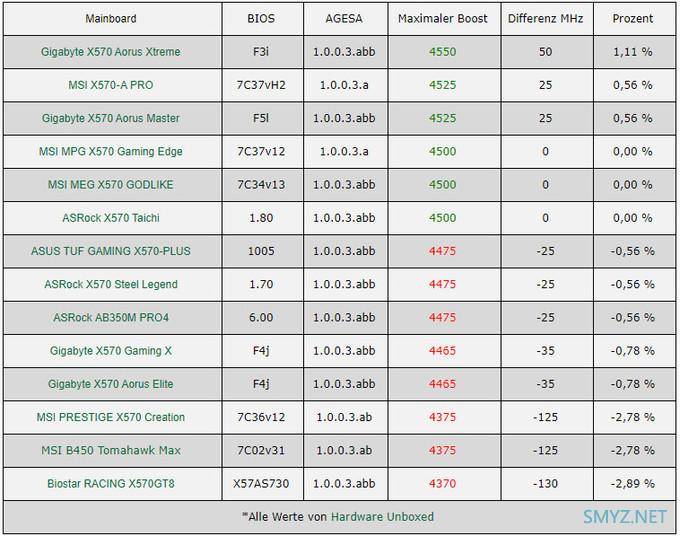Click Differenz 25 in MSI X570-A PRO row
Screen dimensions: 680x536
coord(546,85)
